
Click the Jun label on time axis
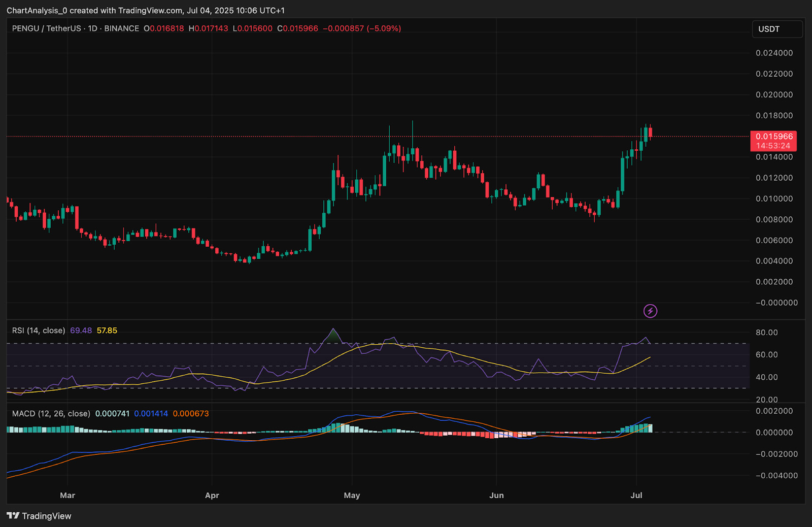[496, 496]
